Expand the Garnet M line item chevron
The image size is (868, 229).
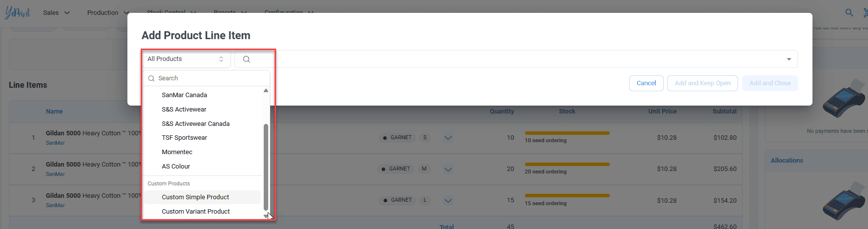pos(448,169)
